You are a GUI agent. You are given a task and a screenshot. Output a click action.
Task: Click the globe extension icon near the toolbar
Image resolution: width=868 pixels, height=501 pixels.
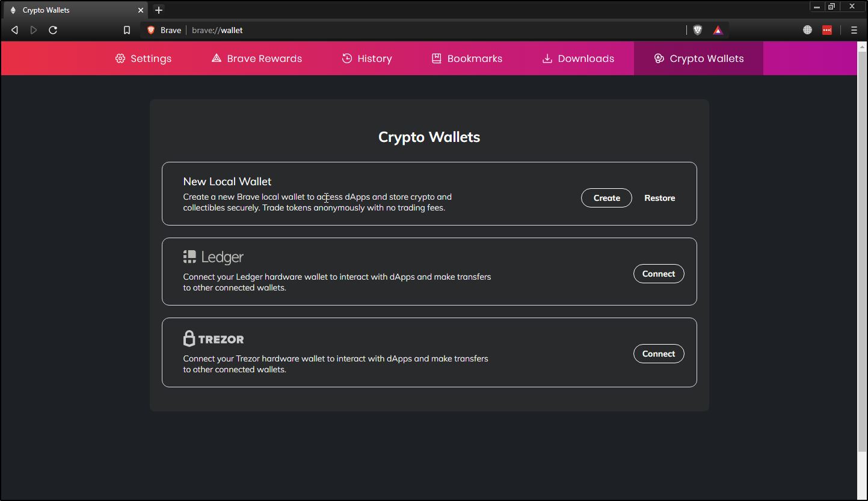click(x=807, y=29)
